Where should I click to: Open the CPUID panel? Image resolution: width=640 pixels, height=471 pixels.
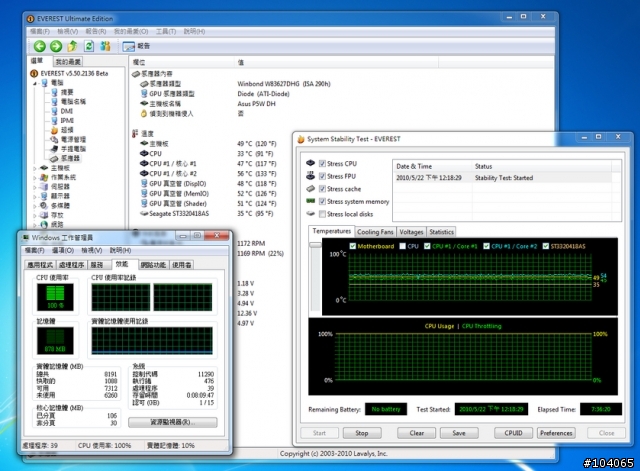513,433
